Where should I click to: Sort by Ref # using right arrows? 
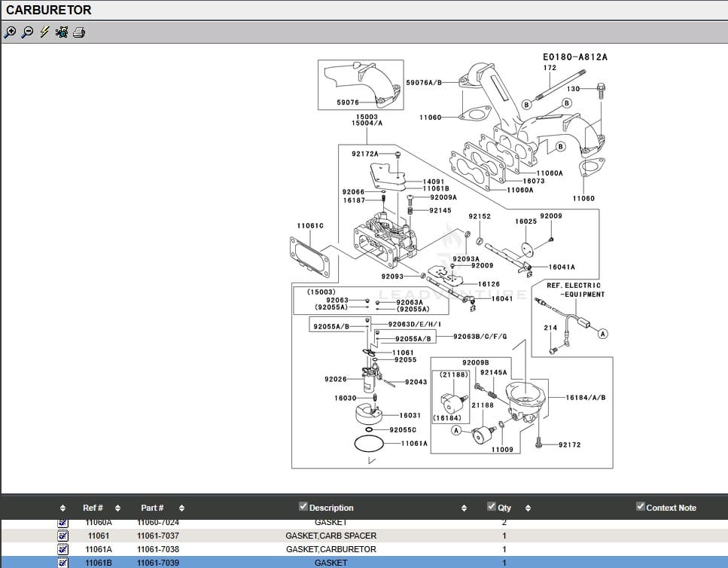click(119, 508)
